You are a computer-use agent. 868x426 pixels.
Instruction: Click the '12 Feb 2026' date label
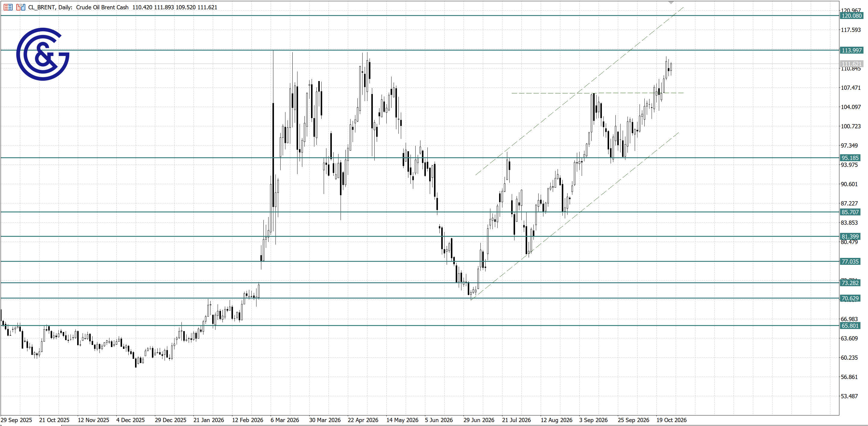[x=248, y=420]
